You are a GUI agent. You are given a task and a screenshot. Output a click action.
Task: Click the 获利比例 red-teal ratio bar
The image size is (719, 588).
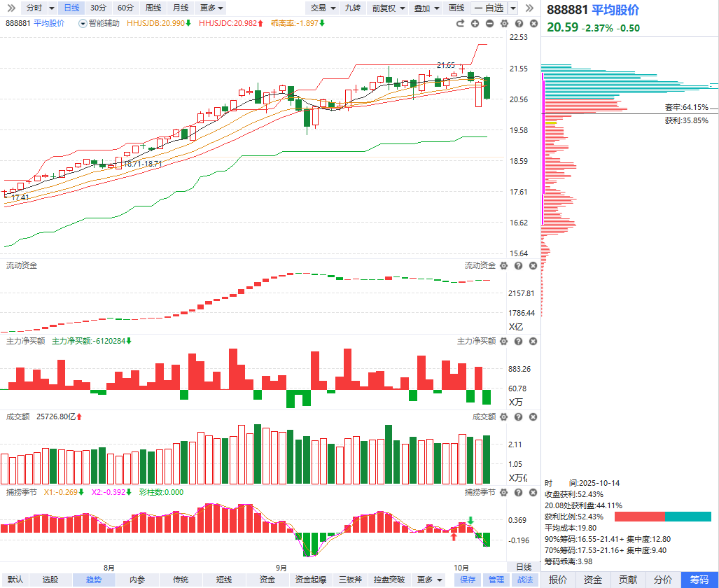coord(662,517)
